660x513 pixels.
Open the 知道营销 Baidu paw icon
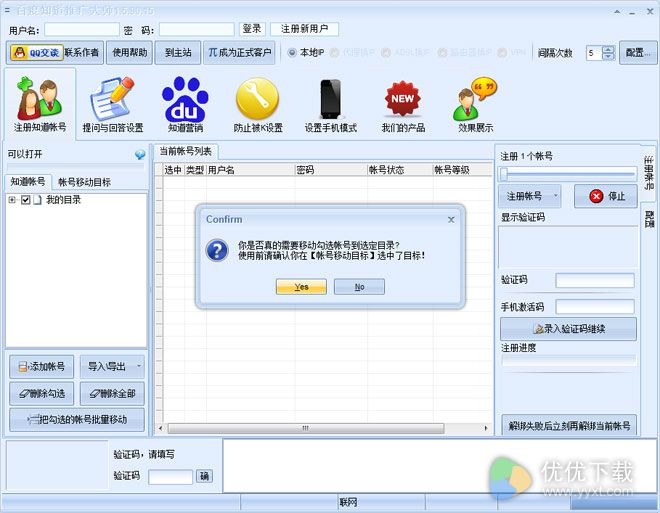[185, 104]
